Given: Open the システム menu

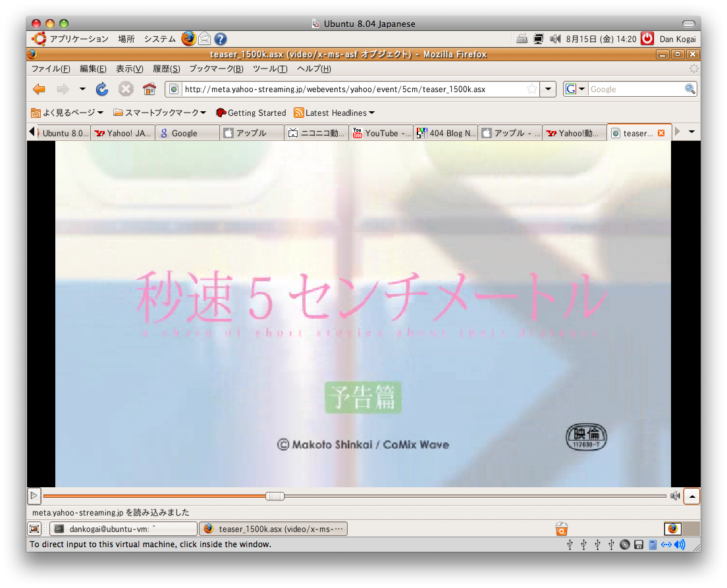Looking at the screenshot, I should point(160,39).
